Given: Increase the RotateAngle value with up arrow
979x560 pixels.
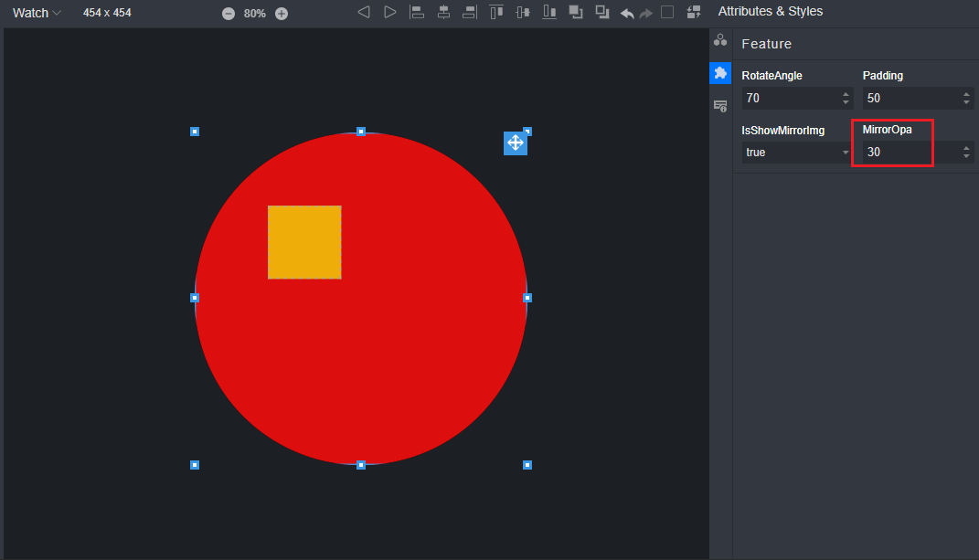Looking at the screenshot, I should [846, 94].
